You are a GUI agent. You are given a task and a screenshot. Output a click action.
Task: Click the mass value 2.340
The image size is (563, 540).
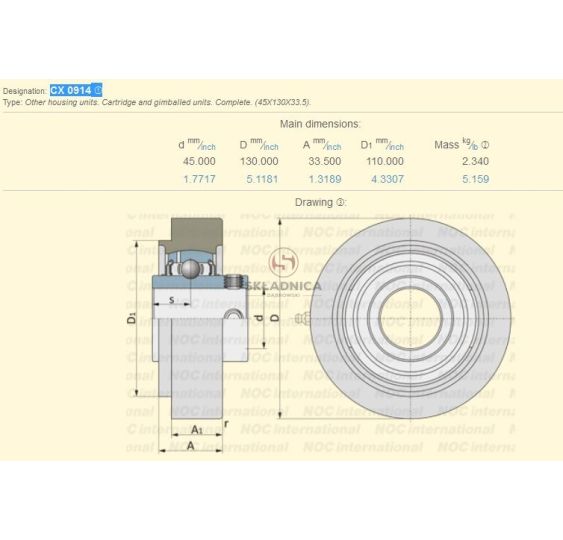coord(476,161)
